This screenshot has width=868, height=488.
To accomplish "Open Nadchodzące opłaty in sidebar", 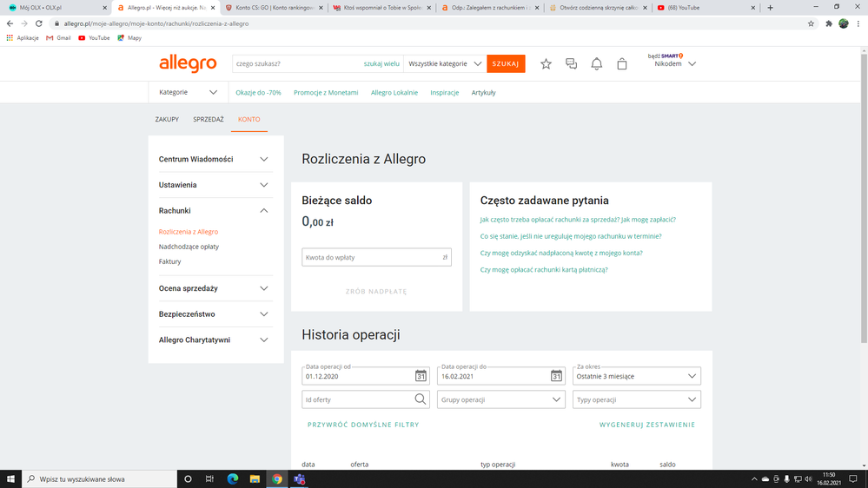I will 189,247.
